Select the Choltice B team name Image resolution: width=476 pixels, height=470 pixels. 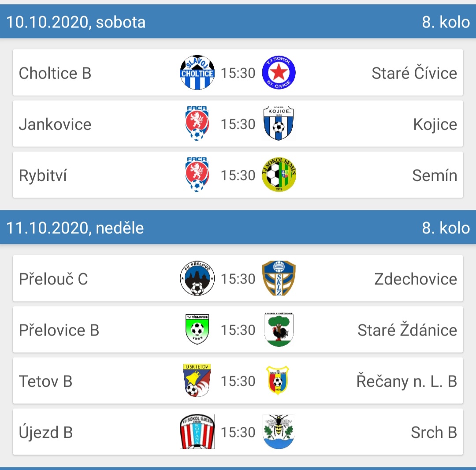coord(55,73)
